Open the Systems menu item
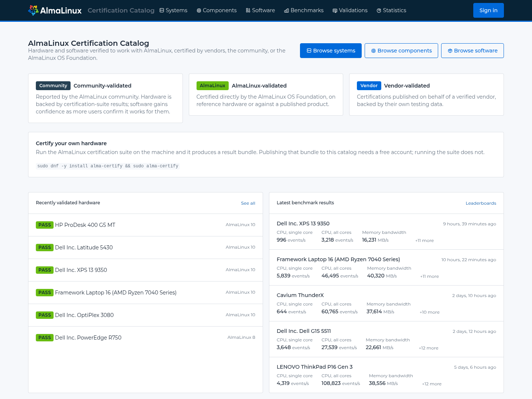 point(174,10)
